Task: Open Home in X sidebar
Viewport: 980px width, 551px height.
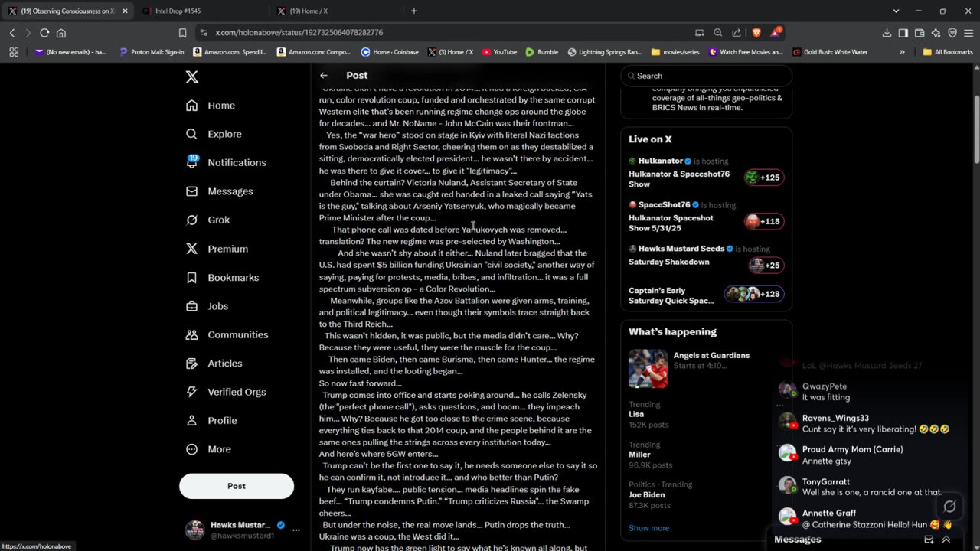Action: pos(211,106)
